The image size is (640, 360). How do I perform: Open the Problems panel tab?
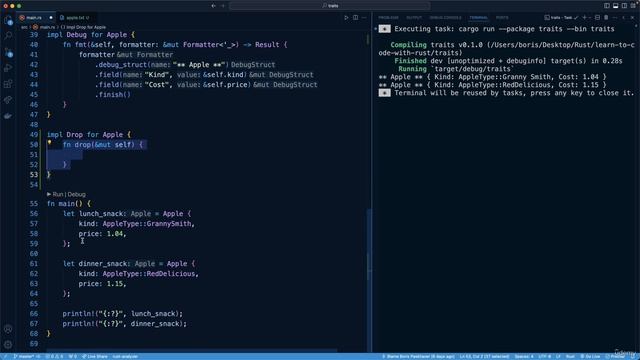tap(388, 18)
